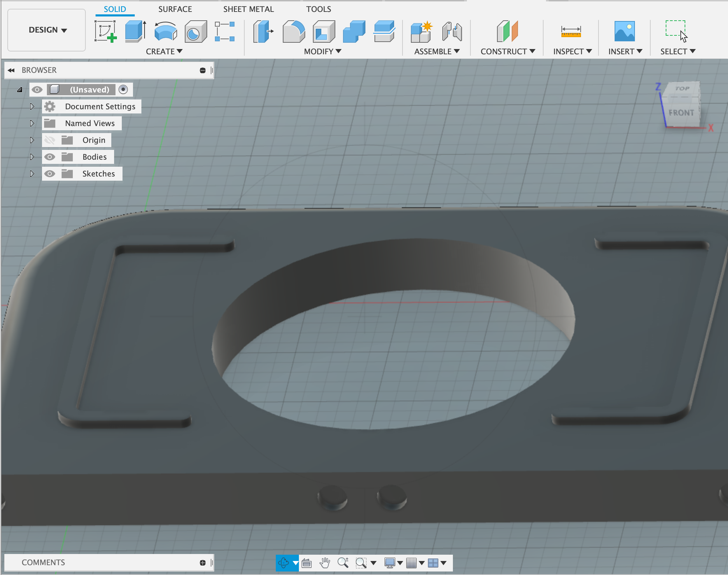Toggle visibility of Sketches folder
The width and height of the screenshot is (728, 575).
50,173
